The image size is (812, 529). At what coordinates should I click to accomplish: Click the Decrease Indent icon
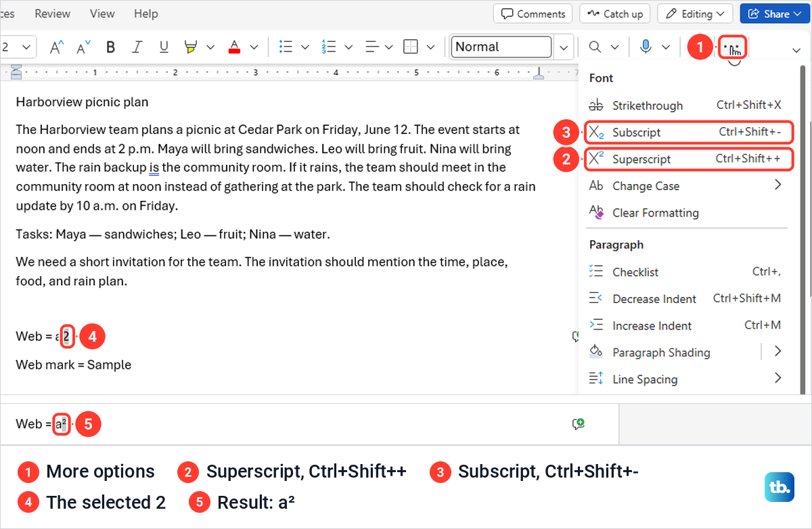(596, 298)
